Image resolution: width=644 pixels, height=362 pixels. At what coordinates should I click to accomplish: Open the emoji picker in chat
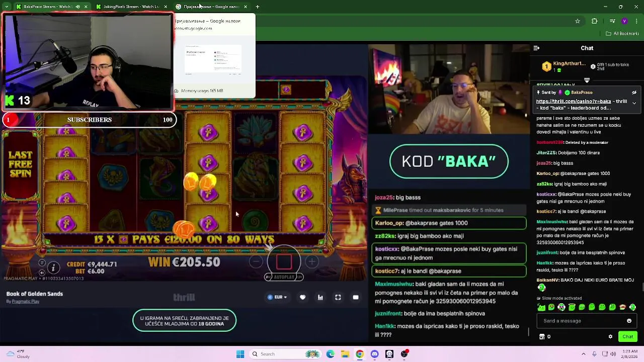coord(629,321)
